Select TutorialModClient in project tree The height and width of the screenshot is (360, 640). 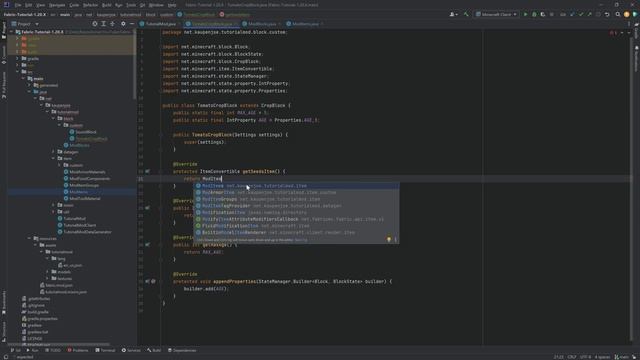77,225
